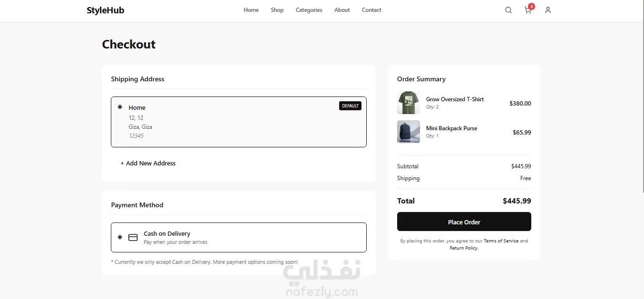644x299 pixels.
Task: Click the 12, 12 street address line
Action: (x=136, y=118)
